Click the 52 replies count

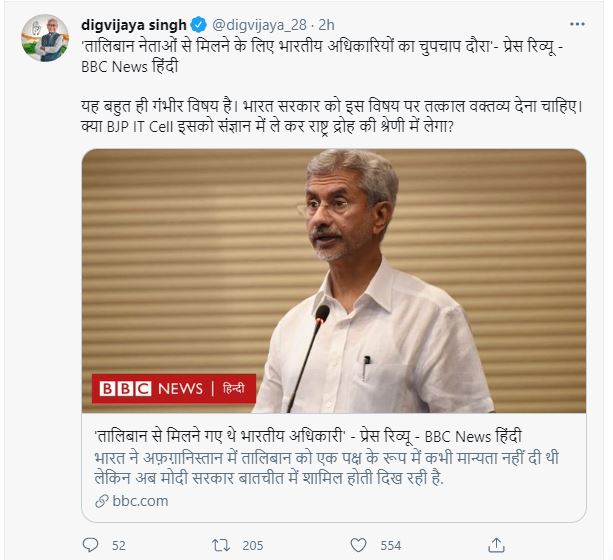click(x=119, y=546)
